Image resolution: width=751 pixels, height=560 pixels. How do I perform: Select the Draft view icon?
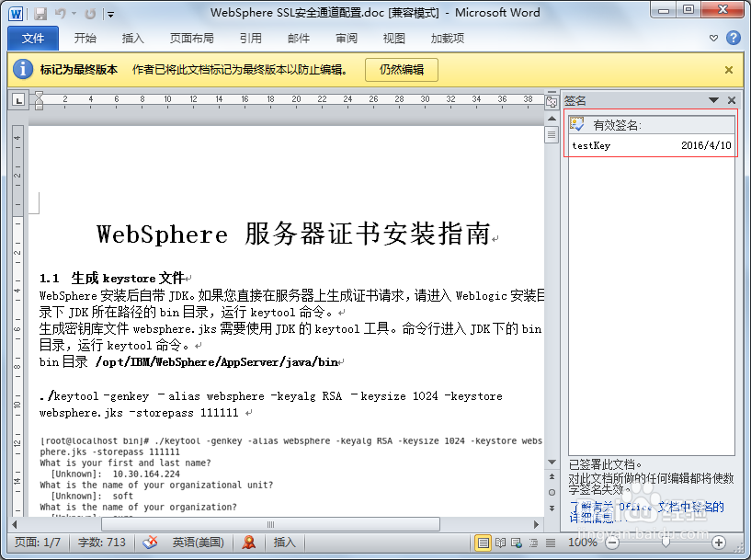(x=552, y=543)
